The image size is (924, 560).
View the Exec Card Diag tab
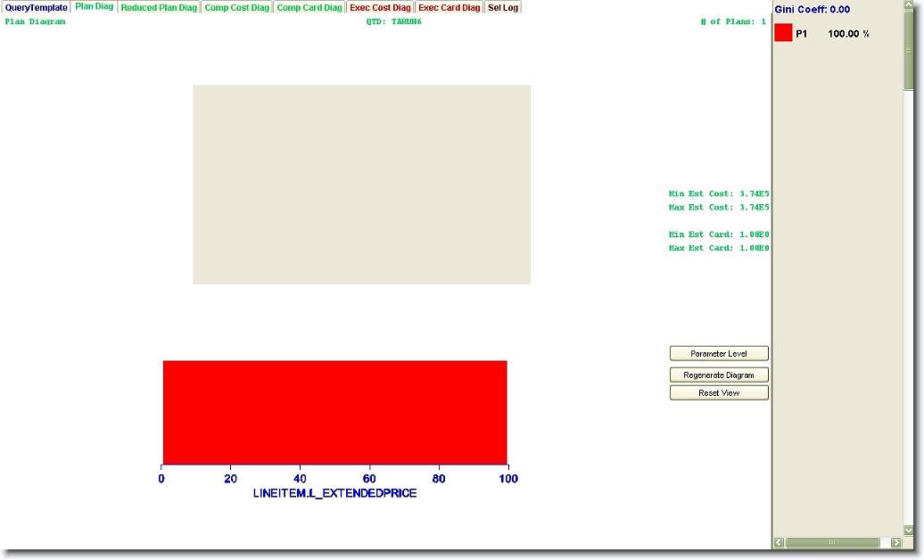click(x=449, y=7)
